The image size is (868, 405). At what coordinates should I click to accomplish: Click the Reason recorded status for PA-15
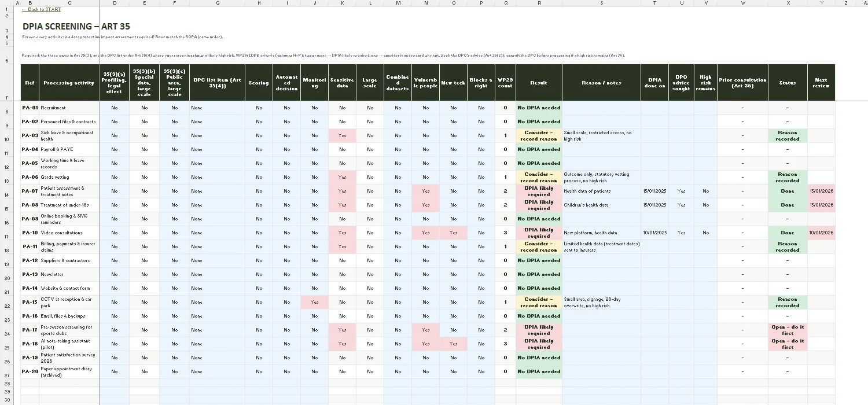click(x=788, y=303)
